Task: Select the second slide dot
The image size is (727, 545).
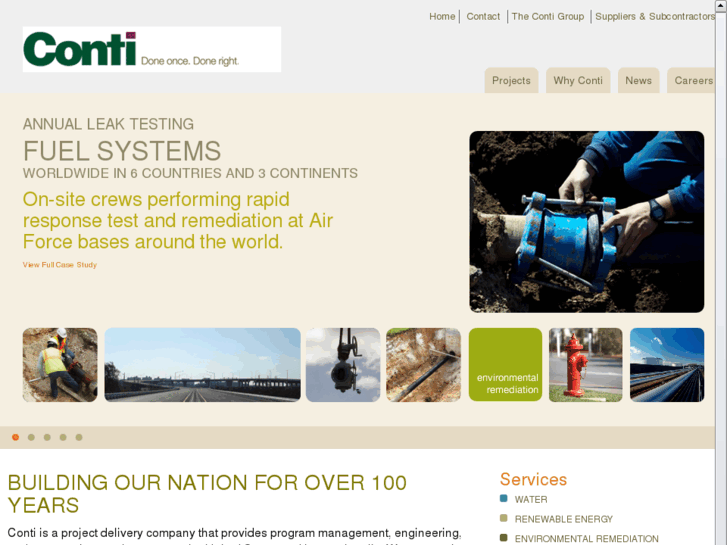Action: (31, 437)
